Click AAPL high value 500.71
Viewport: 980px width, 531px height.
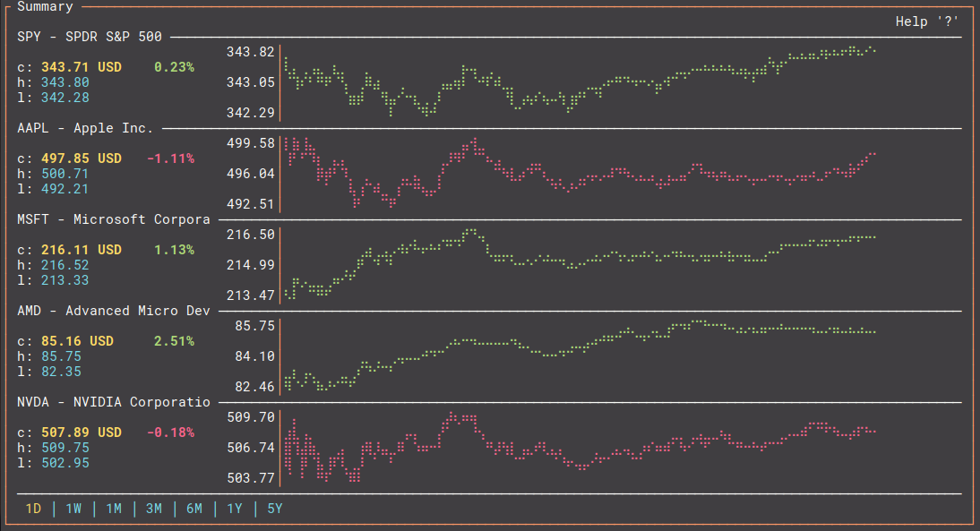coord(65,174)
